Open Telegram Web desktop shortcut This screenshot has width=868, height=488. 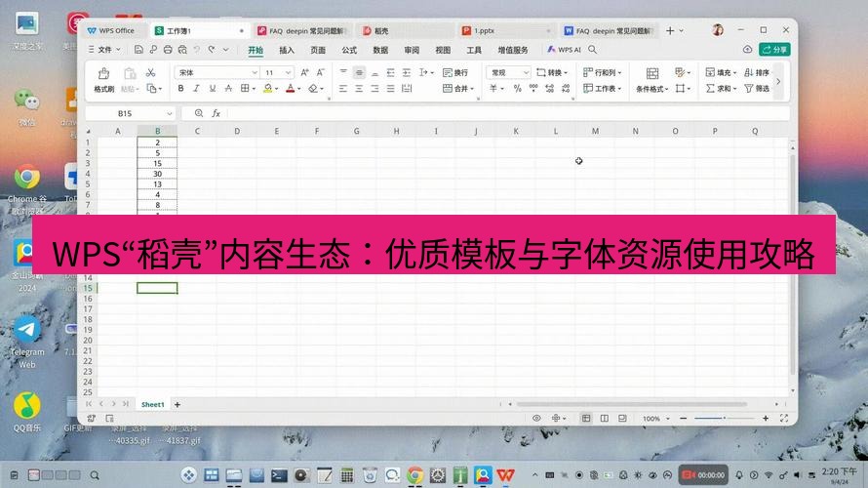(x=26, y=330)
